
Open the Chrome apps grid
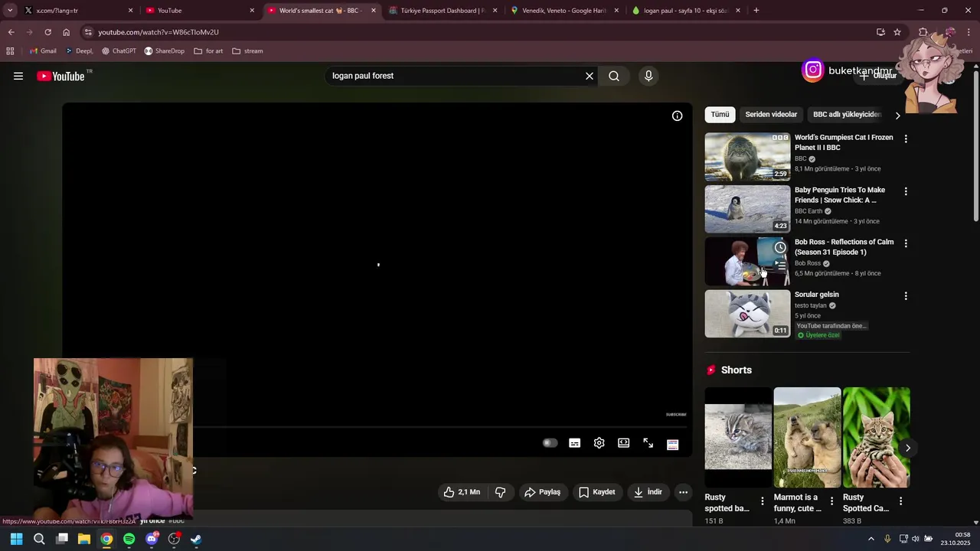click(x=10, y=51)
